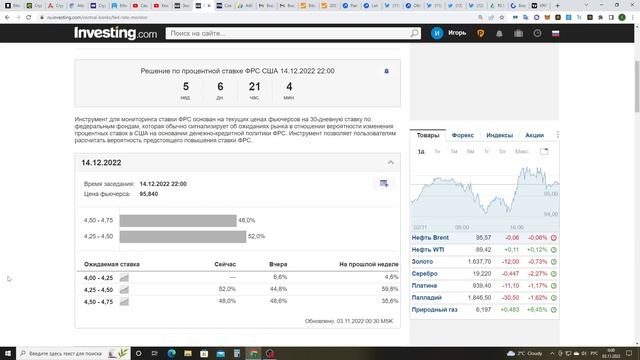This screenshot has height=360, width=640.
Task: Click the На прошлой неделе column header
Action: click(369, 264)
